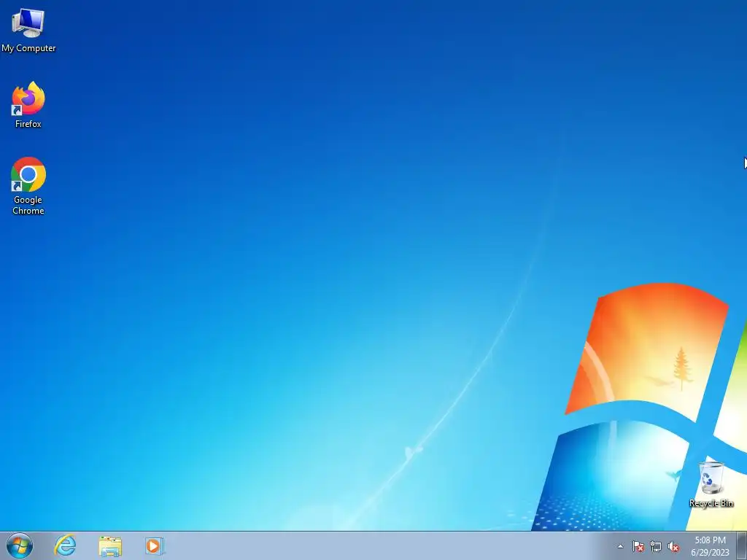
Task: Open the clock showing 5:08 PM
Action: (x=710, y=545)
